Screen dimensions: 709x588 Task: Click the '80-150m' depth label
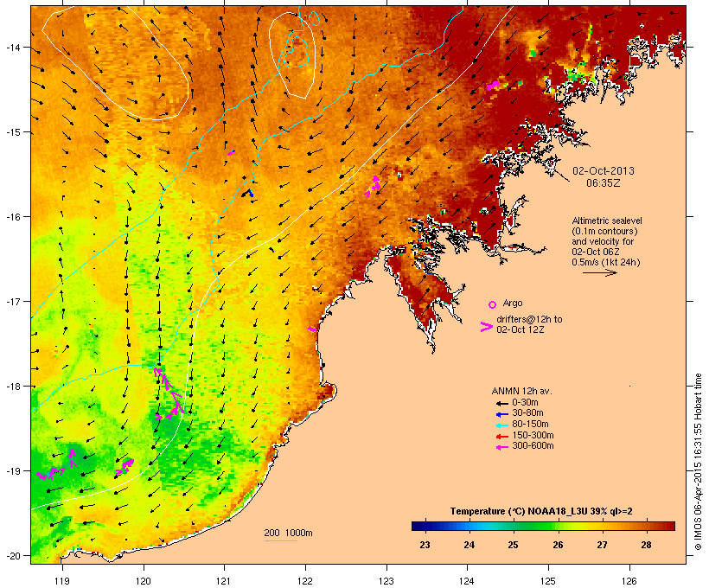coord(530,425)
